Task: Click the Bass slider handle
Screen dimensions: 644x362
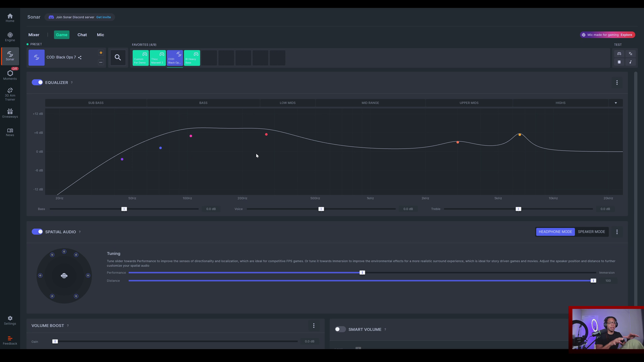Action: 124,209
